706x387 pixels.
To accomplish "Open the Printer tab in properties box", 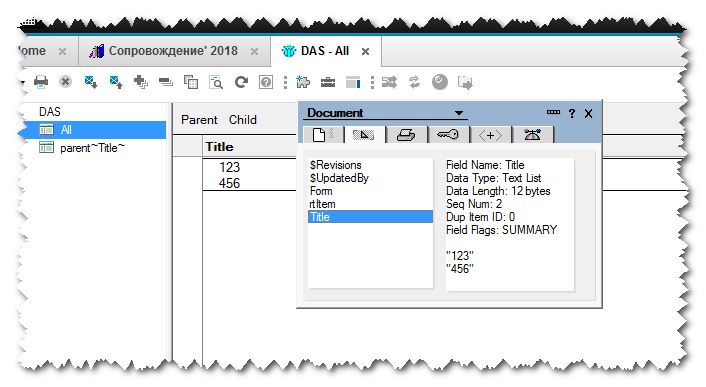I will click(406, 135).
